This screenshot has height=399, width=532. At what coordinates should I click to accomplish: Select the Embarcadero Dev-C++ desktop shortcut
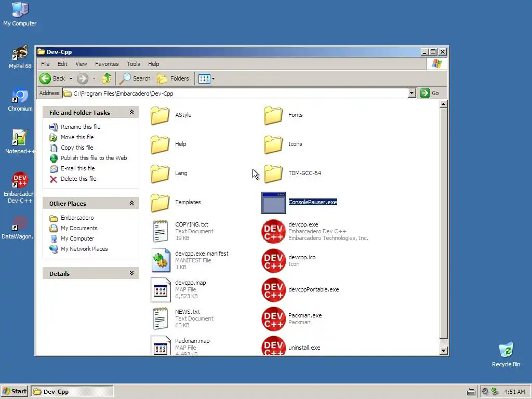20,188
